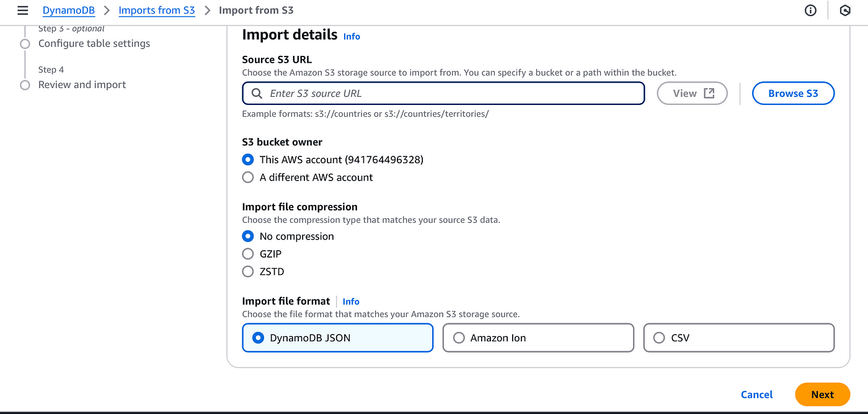
Task: Choose ZSTD compression
Action: [248, 271]
